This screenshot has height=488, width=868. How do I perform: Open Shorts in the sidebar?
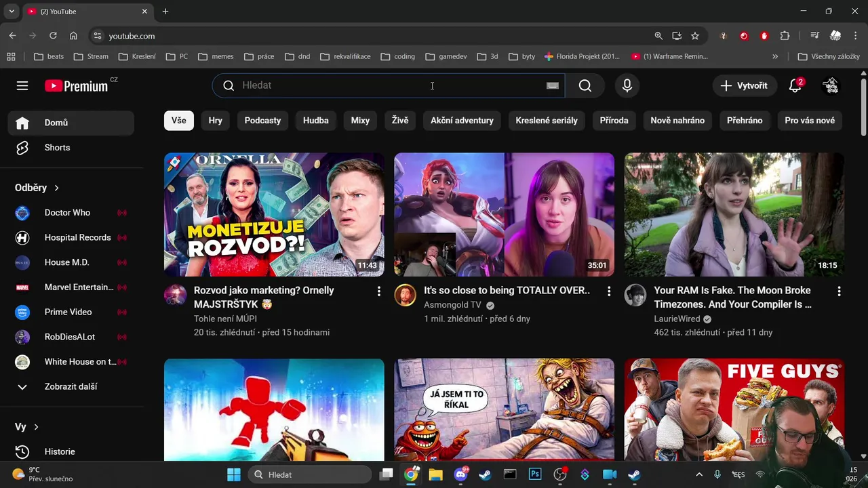(71, 148)
